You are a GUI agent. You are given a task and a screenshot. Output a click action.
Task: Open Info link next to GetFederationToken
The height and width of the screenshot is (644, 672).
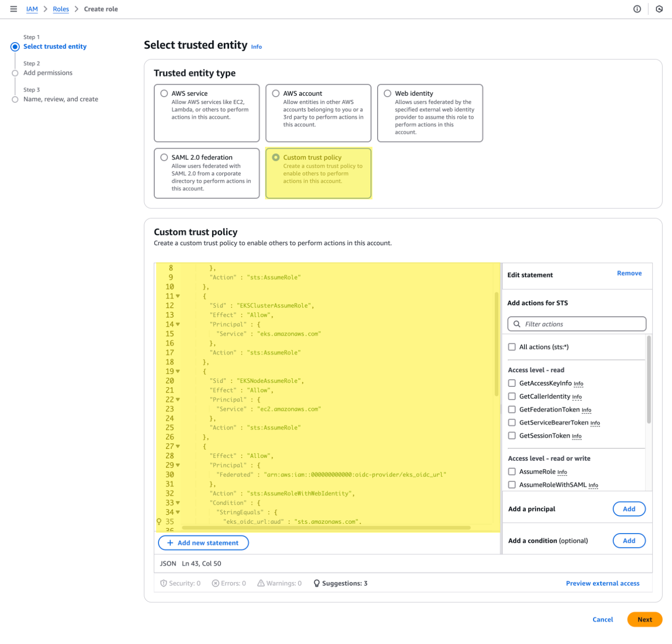(586, 410)
